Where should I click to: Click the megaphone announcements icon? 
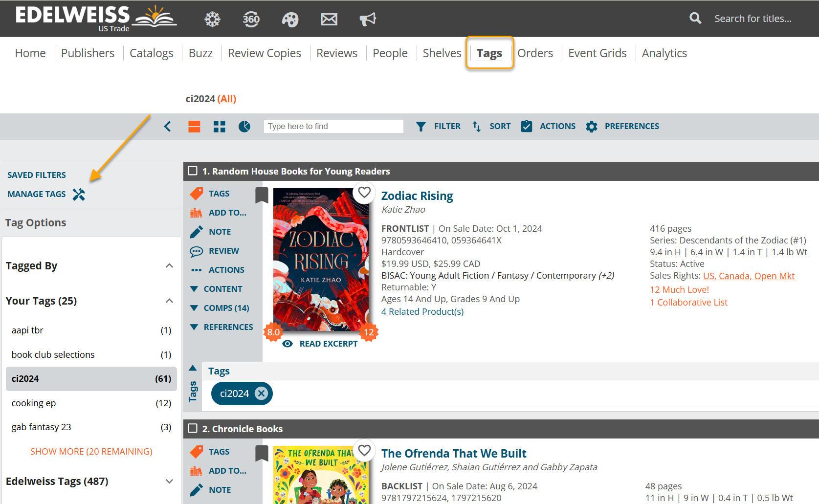[x=368, y=19]
